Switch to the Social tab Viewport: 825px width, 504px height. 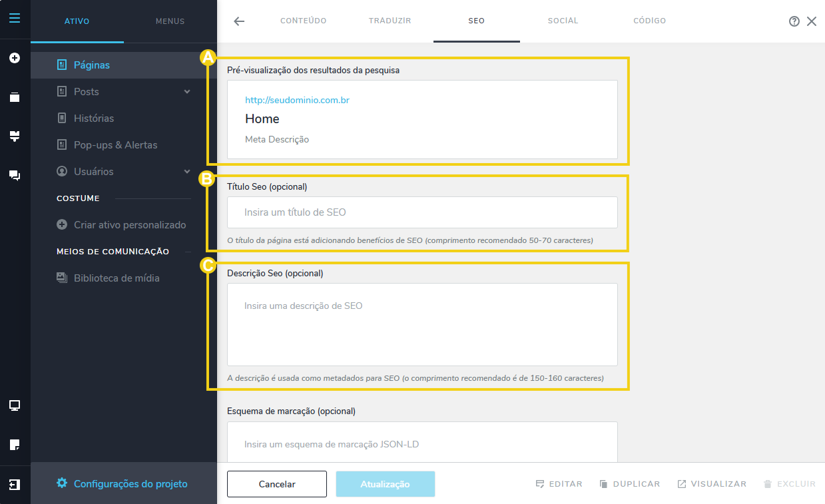coord(563,21)
